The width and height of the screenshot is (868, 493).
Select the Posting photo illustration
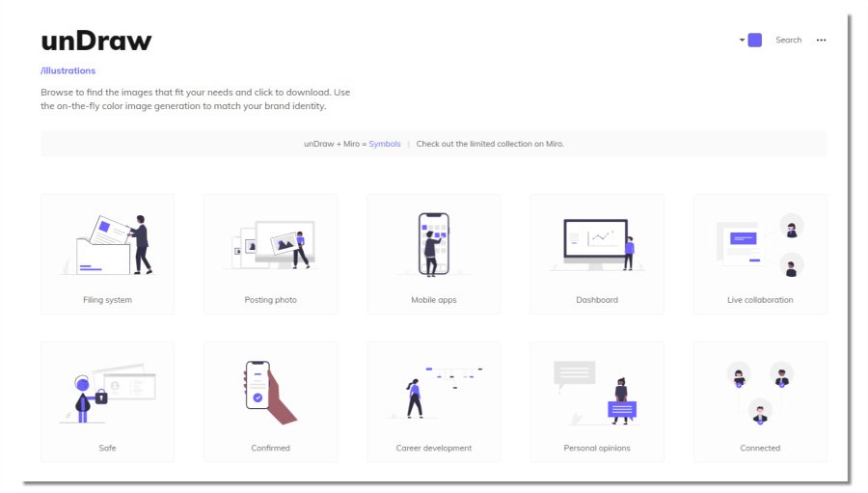[271, 255]
